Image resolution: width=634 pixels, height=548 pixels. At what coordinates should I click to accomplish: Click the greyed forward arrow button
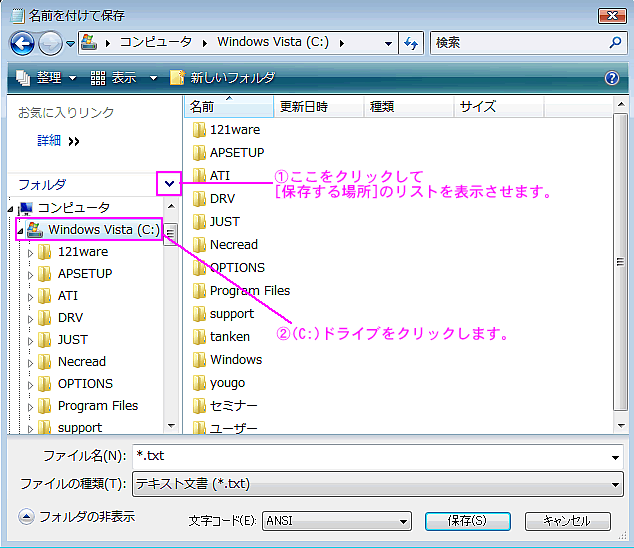pos(50,43)
